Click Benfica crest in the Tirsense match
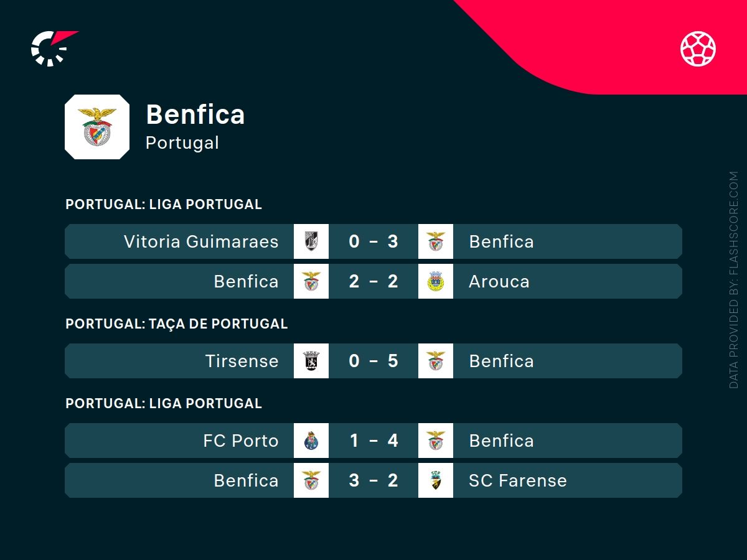 (436, 361)
